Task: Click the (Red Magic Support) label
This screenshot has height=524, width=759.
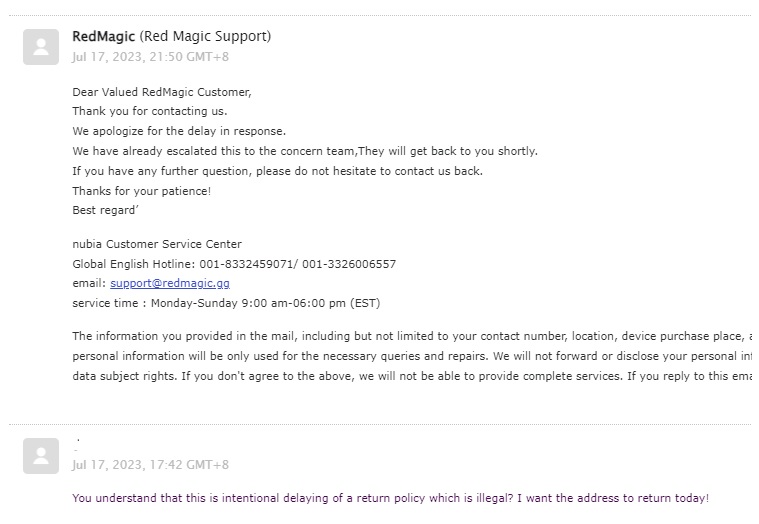Action: pos(205,36)
